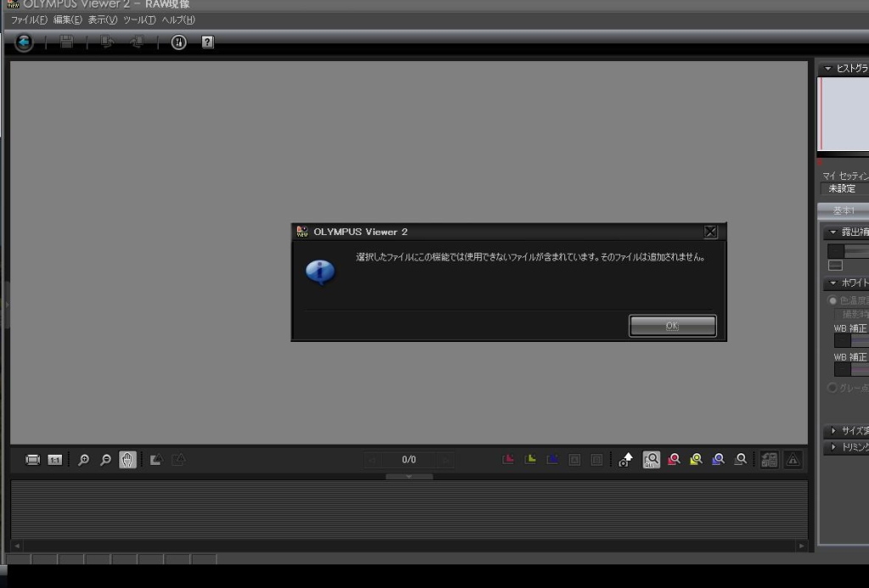
Task: Expand the trimming section
Action: 833,446
